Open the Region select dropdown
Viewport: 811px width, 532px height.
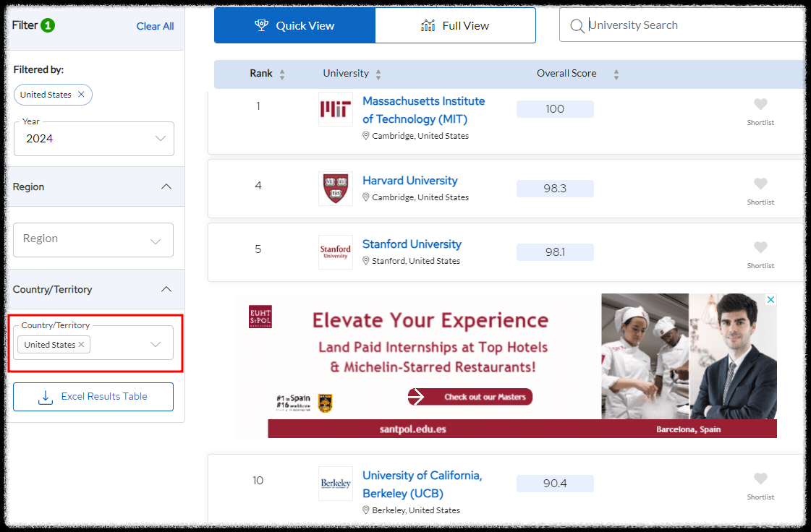point(93,240)
